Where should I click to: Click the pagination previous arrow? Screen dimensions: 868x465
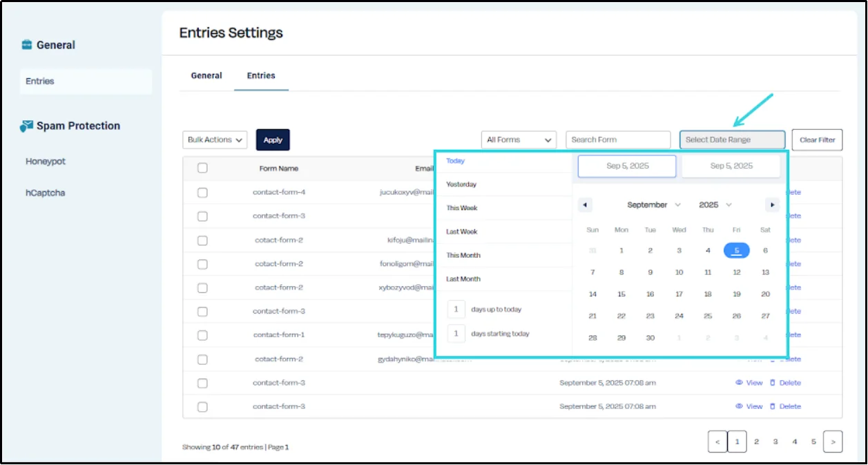point(717,441)
